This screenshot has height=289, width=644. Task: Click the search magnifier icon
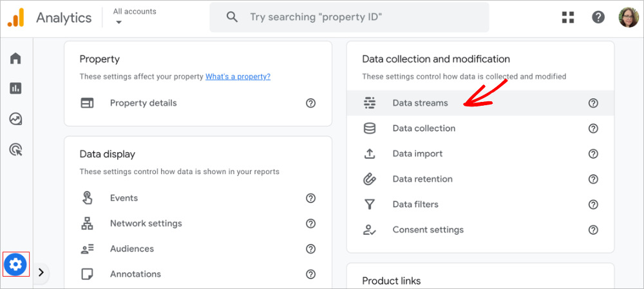click(x=232, y=17)
